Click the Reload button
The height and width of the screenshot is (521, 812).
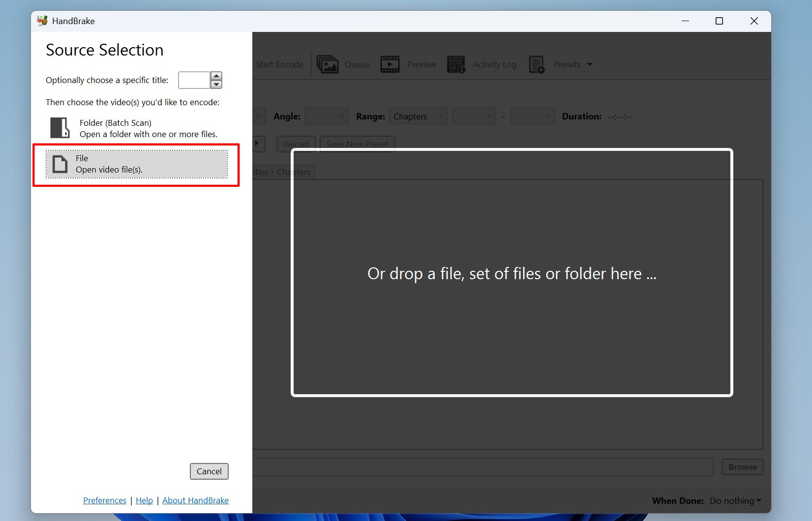point(296,144)
